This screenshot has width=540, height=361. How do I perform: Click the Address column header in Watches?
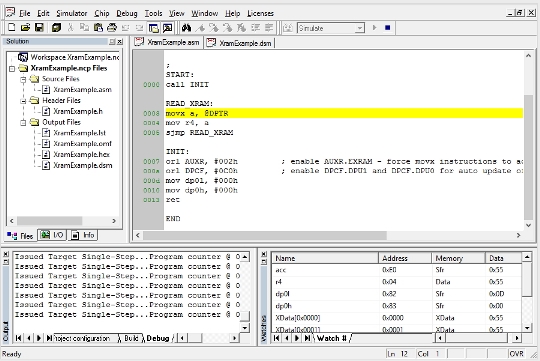tap(405, 258)
